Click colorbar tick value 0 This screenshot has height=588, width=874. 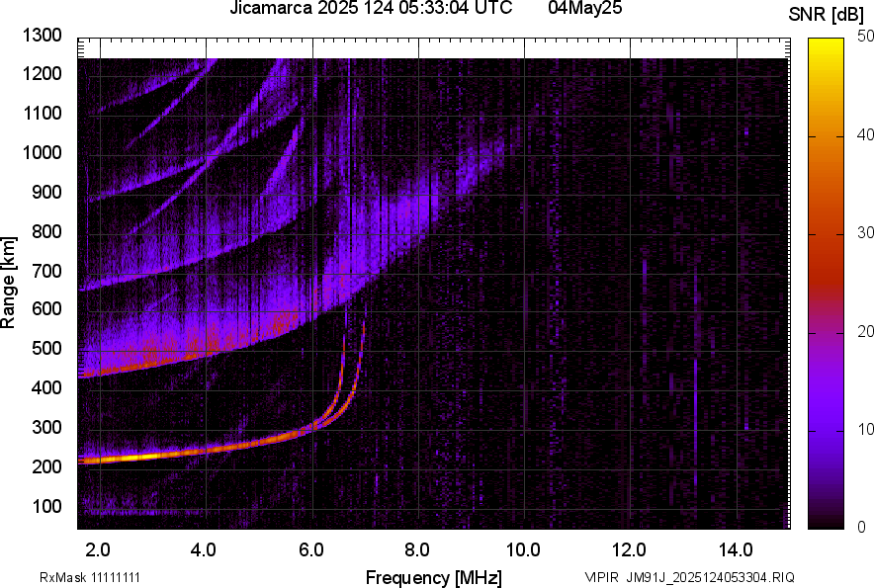click(x=862, y=527)
